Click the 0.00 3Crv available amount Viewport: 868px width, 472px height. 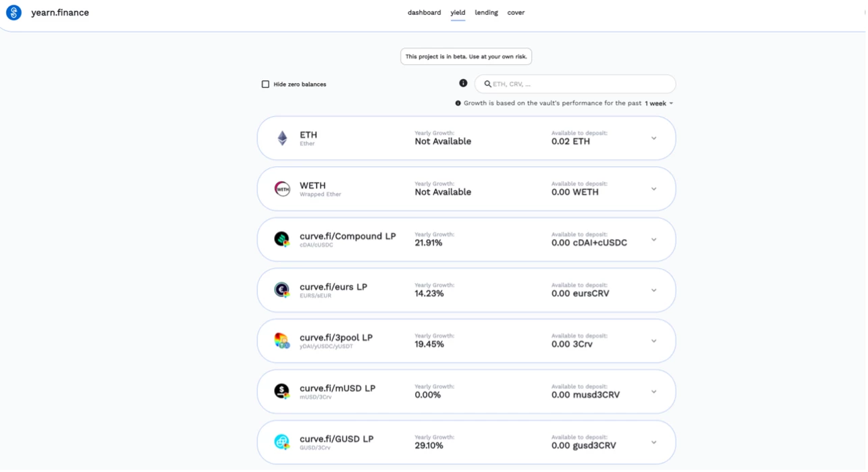pos(572,344)
